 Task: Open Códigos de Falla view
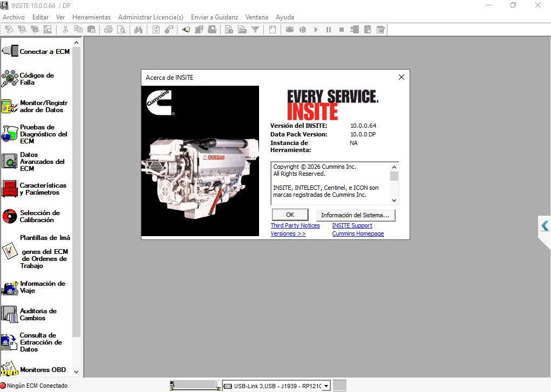pos(28,79)
